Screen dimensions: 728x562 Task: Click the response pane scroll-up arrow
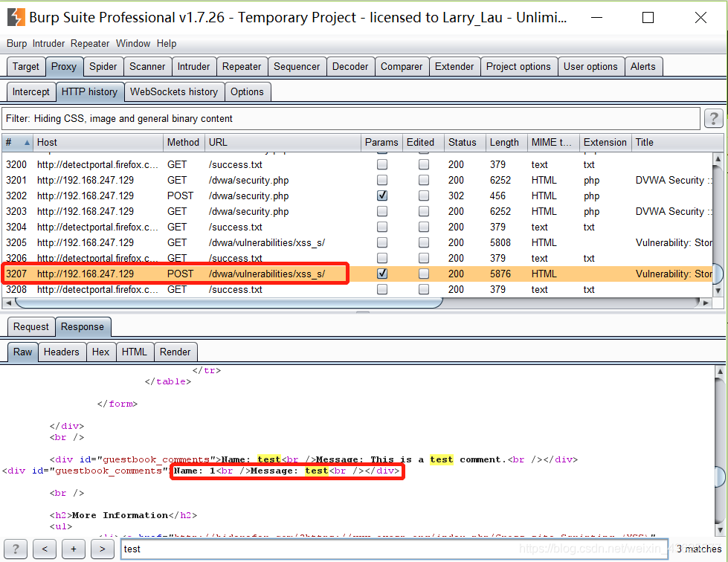tap(720, 371)
